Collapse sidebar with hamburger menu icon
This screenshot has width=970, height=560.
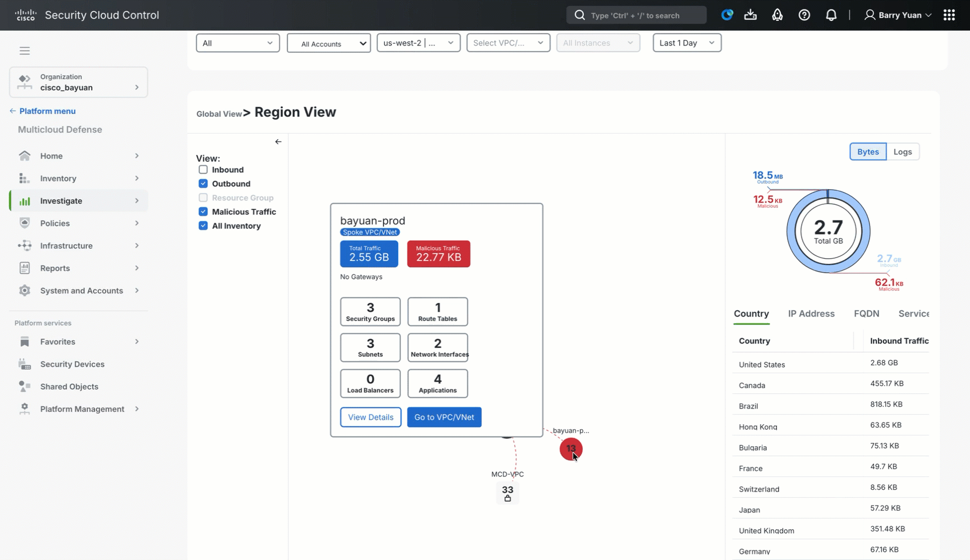25,51
